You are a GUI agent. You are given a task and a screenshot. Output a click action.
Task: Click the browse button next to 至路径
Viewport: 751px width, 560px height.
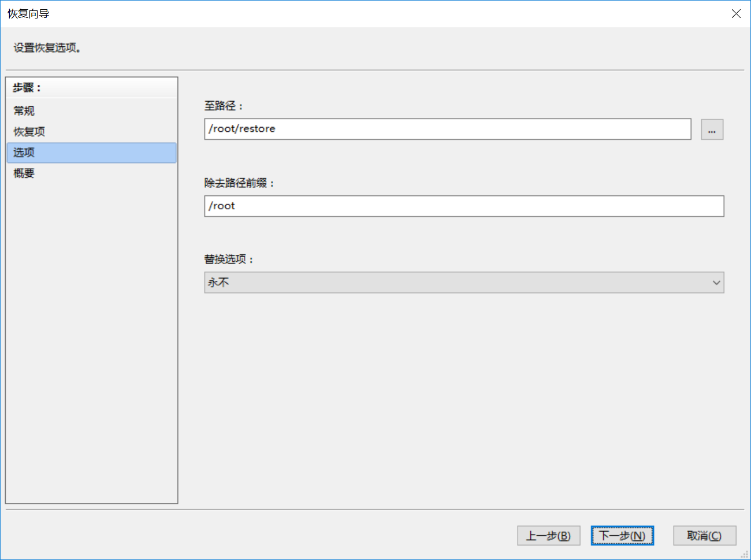point(712,129)
